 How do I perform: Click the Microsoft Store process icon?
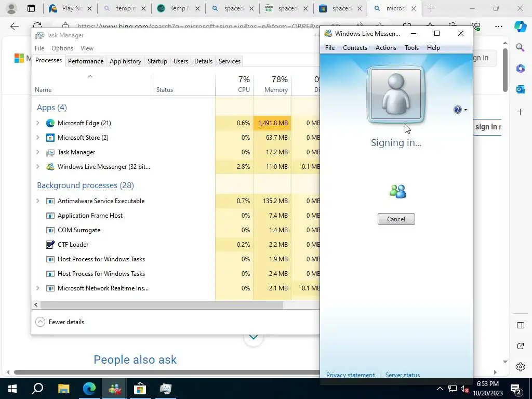[x=50, y=138]
